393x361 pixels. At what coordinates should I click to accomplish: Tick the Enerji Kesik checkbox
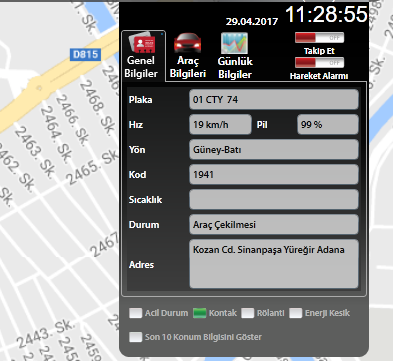[295, 313]
